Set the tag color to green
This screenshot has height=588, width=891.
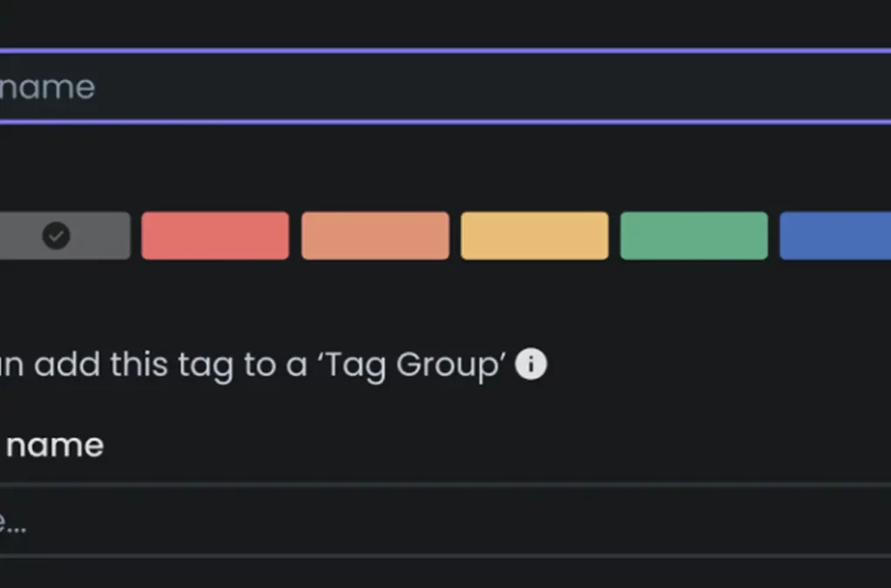[693, 236]
